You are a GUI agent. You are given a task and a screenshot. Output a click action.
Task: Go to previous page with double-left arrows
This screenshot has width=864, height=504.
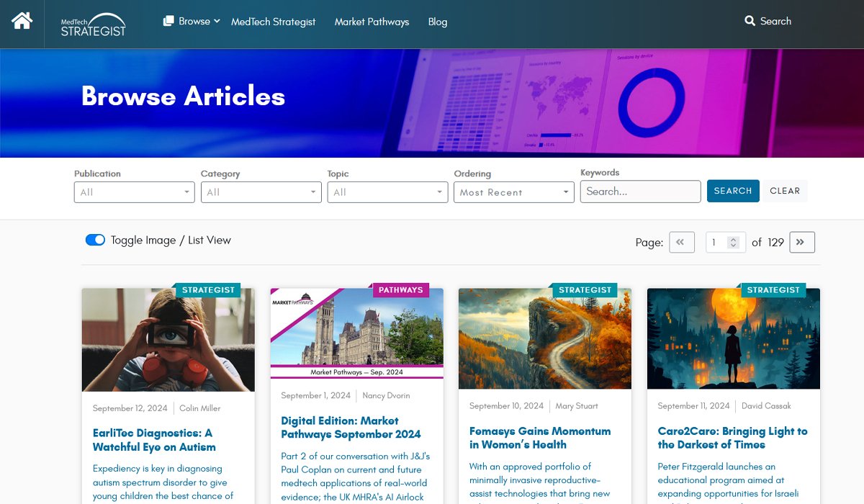682,242
